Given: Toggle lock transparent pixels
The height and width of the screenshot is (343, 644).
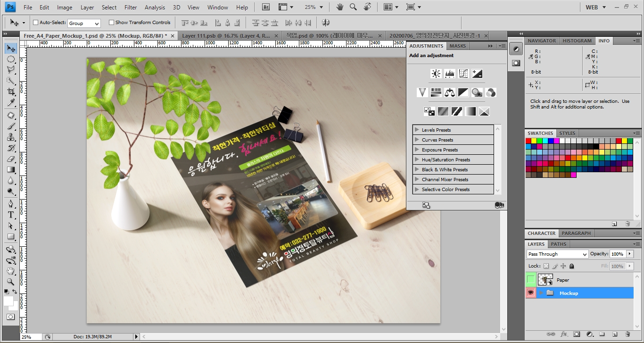Looking at the screenshot, I should click(x=546, y=267).
